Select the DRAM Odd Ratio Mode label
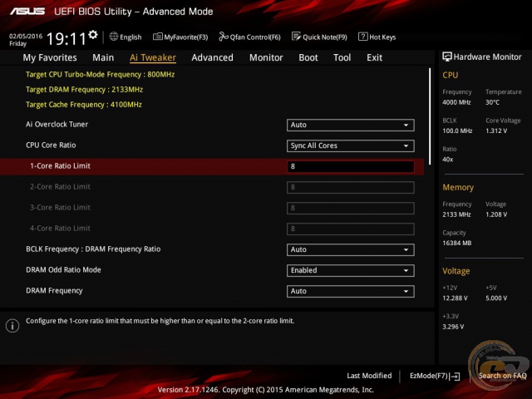Image resolution: width=532 pixels, height=399 pixels. [63, 269]
